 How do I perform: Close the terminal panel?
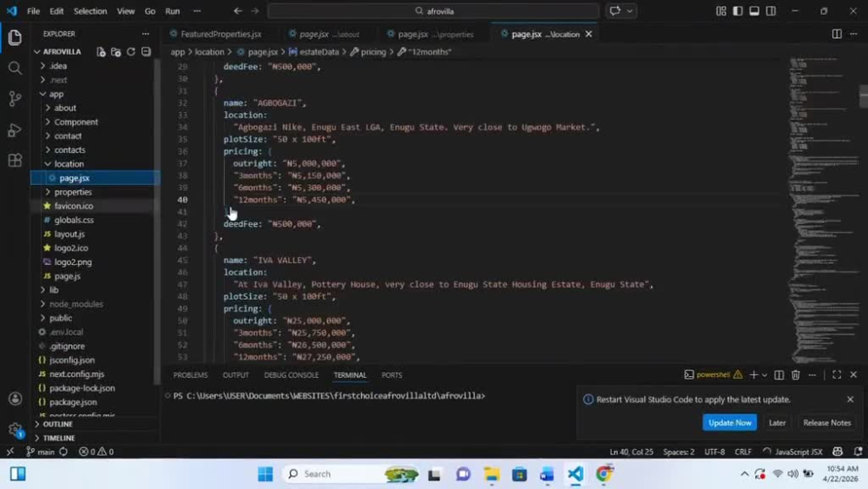(x=853, y=375)
